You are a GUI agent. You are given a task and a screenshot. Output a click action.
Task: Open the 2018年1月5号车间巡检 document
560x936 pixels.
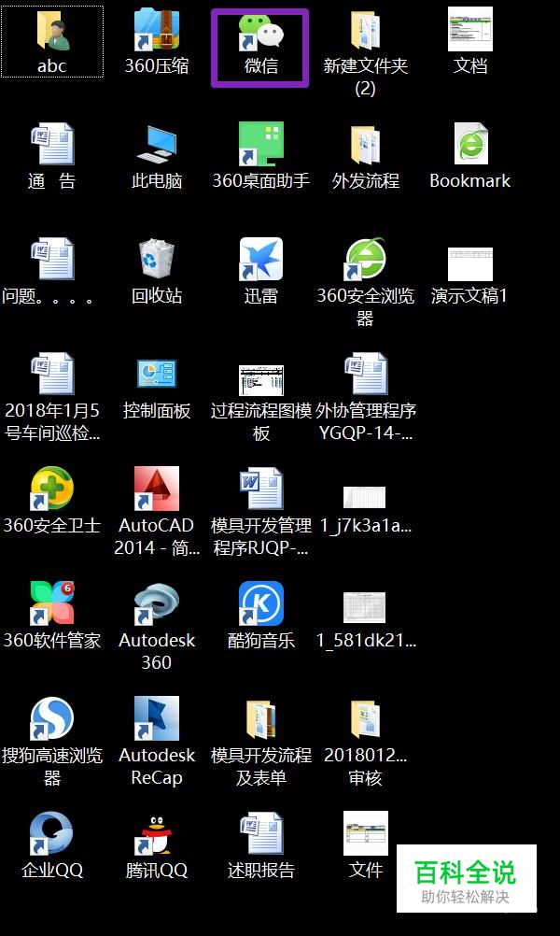[52, 374]
